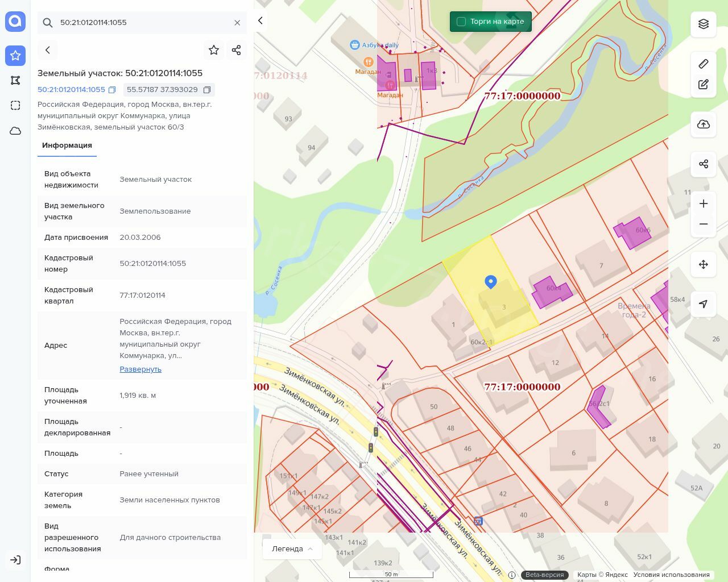The width and height of the screenshot is (728, 582).
Task: Zoom in on the map
Action: coord(704,203)
